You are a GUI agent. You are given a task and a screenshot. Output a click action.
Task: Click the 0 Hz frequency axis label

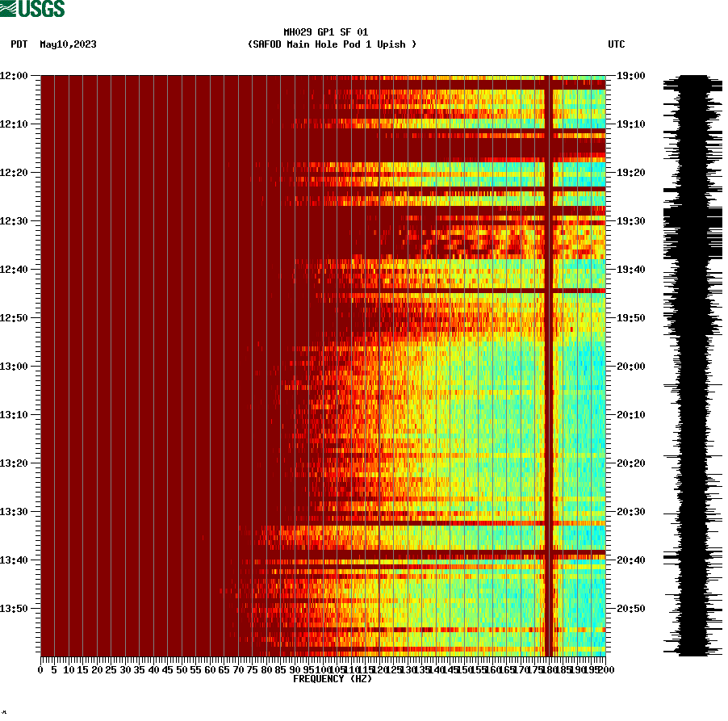39,669
